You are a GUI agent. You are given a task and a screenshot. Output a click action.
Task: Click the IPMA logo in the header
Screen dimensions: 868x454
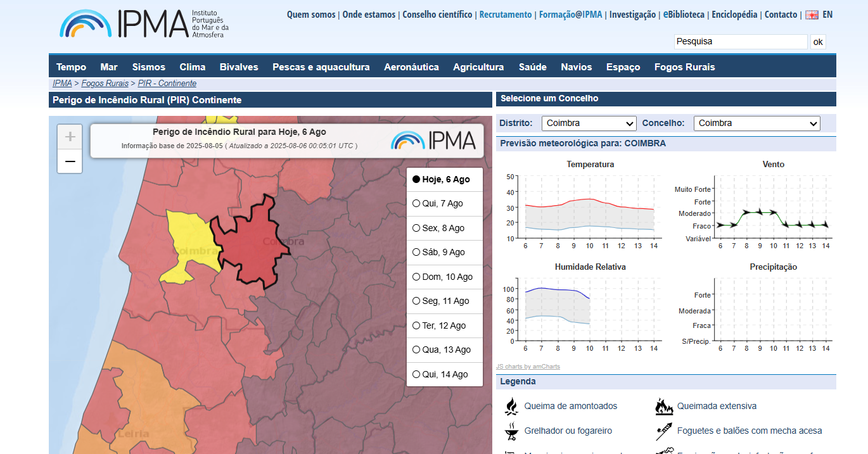(x=144, y=23)
